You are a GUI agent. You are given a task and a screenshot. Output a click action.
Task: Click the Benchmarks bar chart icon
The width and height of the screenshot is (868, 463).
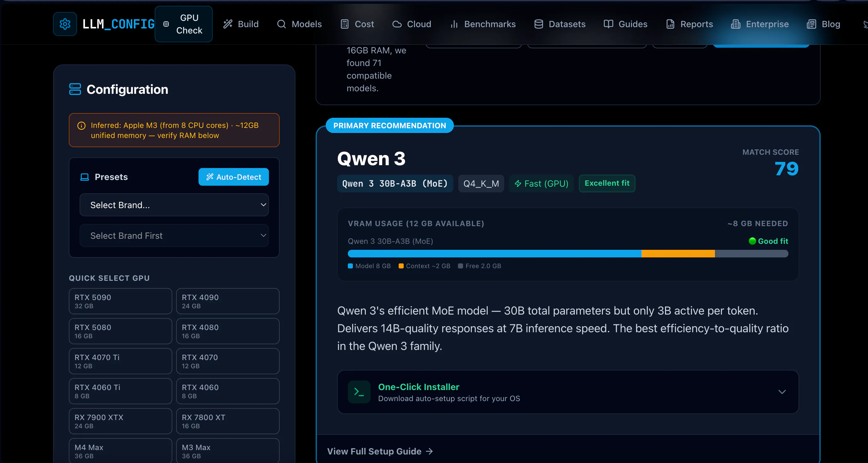[454, 24]
